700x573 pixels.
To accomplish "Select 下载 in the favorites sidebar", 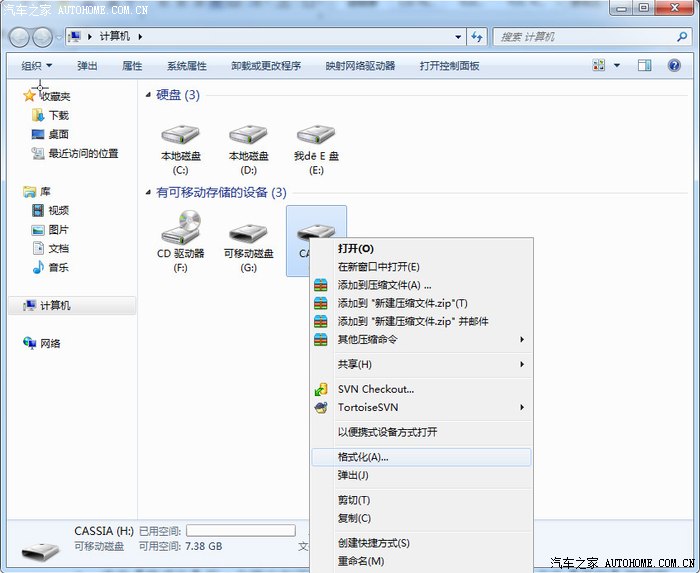I will click(x=58, y=115).
